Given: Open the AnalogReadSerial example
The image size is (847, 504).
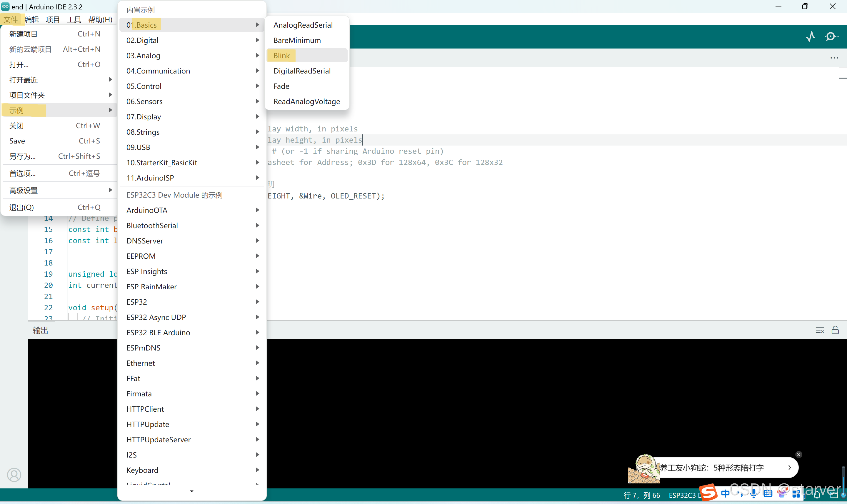Looking at the screenshot, I should (307, 25).
